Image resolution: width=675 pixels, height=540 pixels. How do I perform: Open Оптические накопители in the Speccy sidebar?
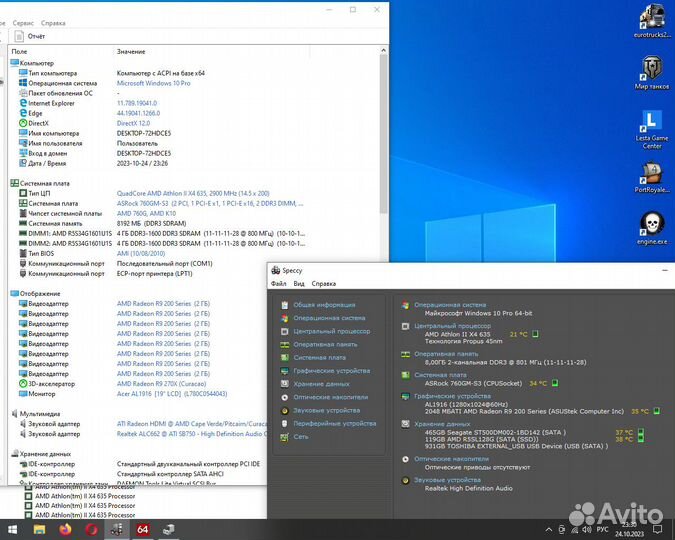[331, 397]
